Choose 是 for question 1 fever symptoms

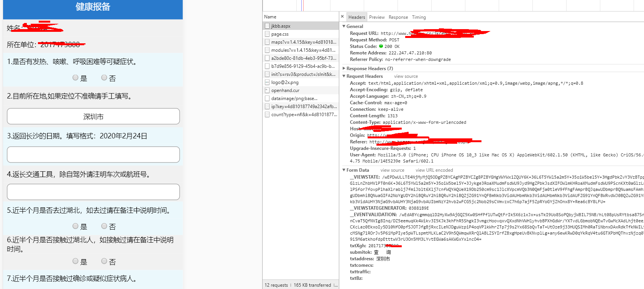tap(76, 77)
